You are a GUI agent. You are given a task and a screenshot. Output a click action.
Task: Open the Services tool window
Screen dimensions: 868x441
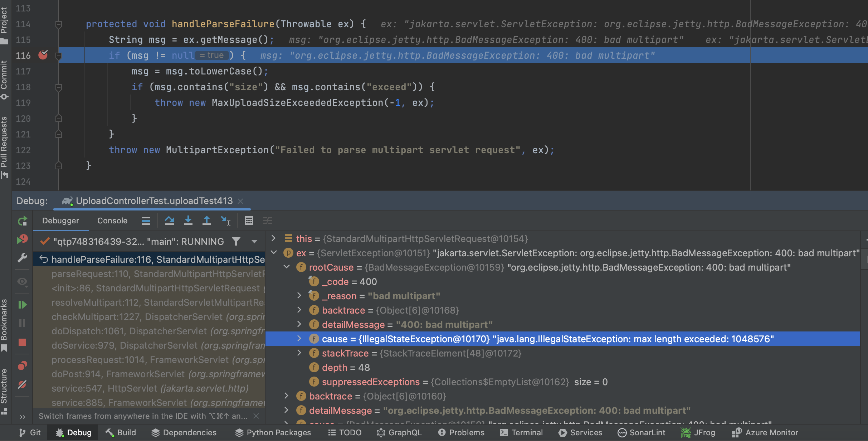point(580,432)
